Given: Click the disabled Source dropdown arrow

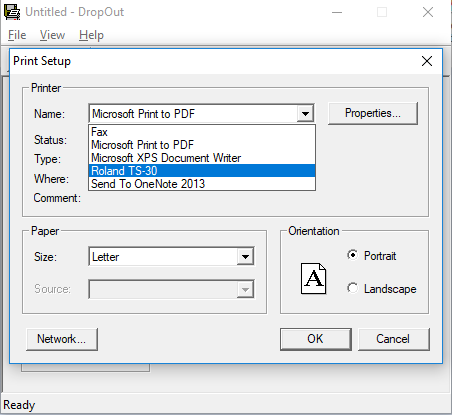Looking at the screenshot, I should 245,289.
